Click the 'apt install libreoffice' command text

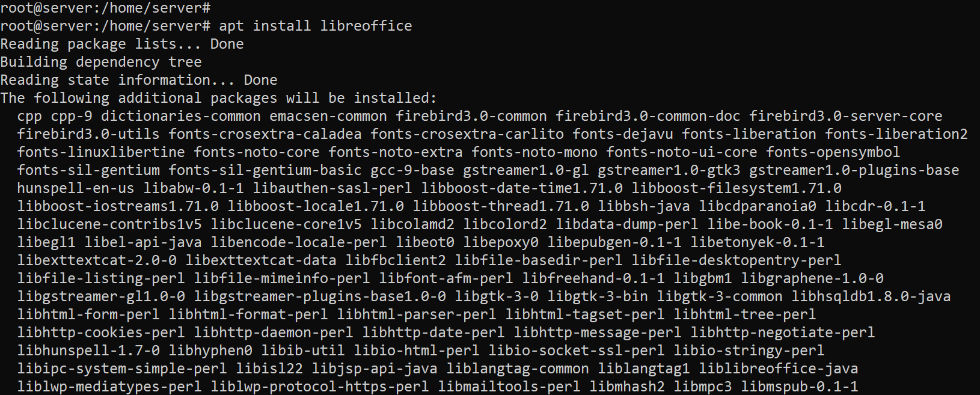[315, 26]
